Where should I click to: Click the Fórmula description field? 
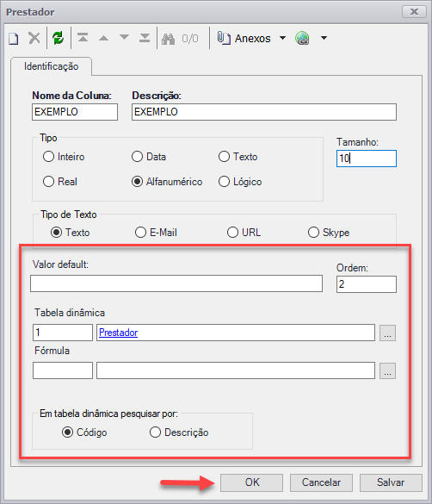[x=236, y=370]
